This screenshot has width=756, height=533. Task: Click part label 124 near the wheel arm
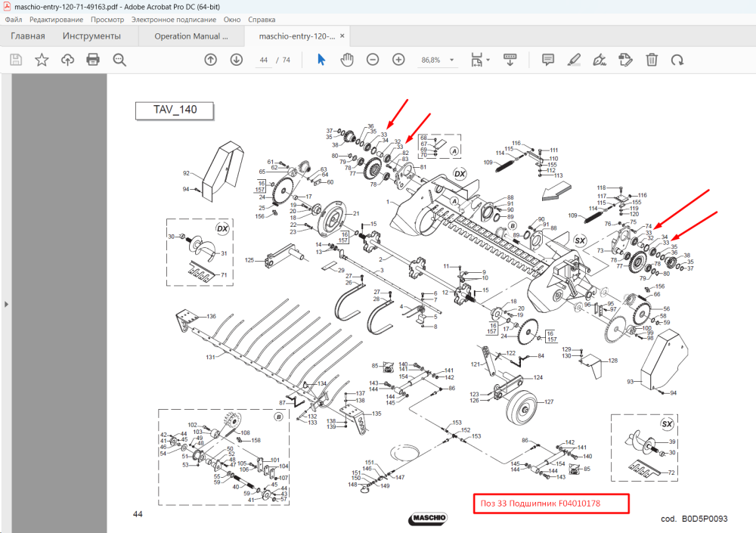538,378
